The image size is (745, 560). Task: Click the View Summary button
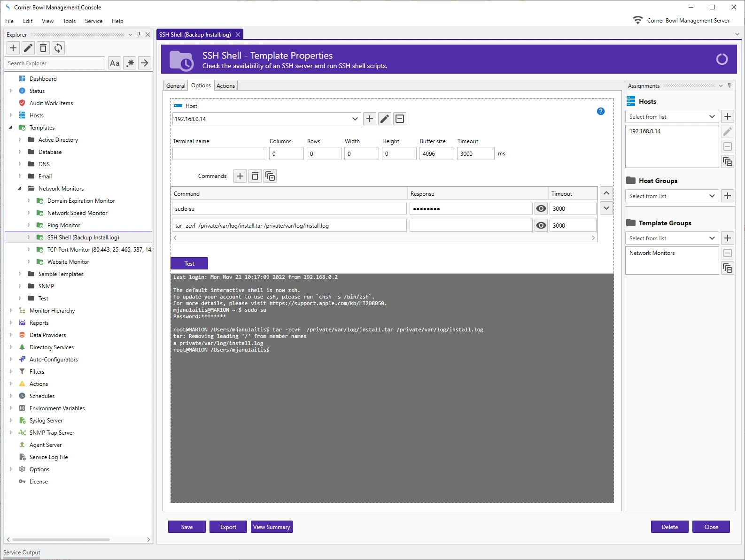(272, 527)
